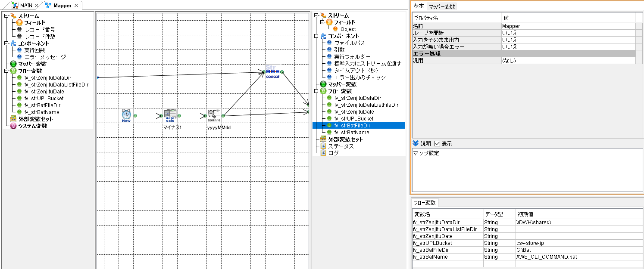
Task: Select the Now date component icon
Action: pyautogui.click(x=126, y=114)
